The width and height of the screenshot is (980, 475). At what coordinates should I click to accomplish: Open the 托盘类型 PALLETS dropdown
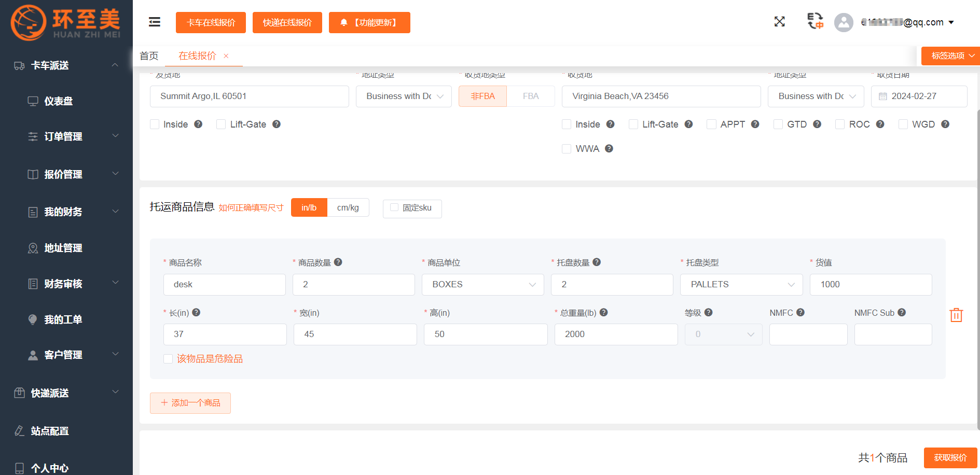click(741, 285)
